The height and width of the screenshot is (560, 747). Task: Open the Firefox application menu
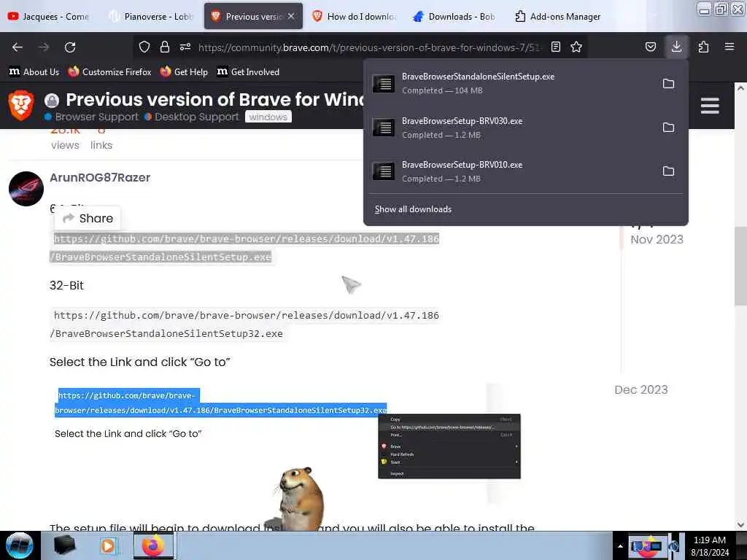tap(729, 47)
